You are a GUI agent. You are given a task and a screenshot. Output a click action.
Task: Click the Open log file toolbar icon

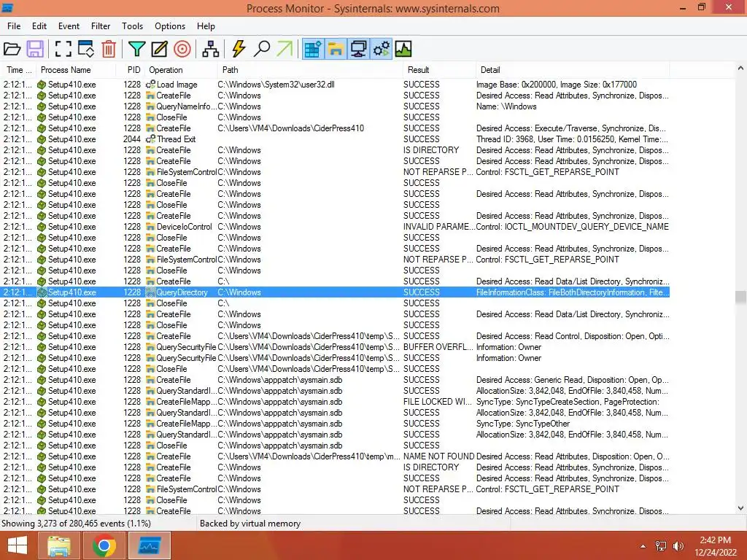[12, 49]
